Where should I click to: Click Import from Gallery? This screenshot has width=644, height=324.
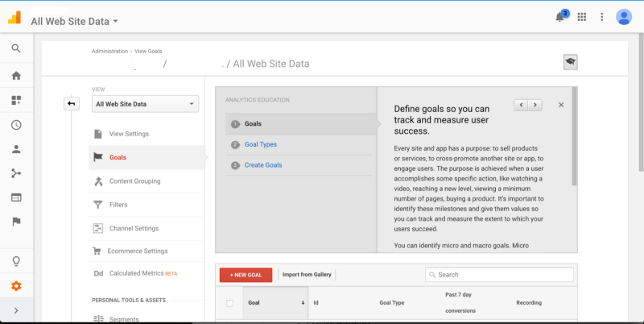306,275
